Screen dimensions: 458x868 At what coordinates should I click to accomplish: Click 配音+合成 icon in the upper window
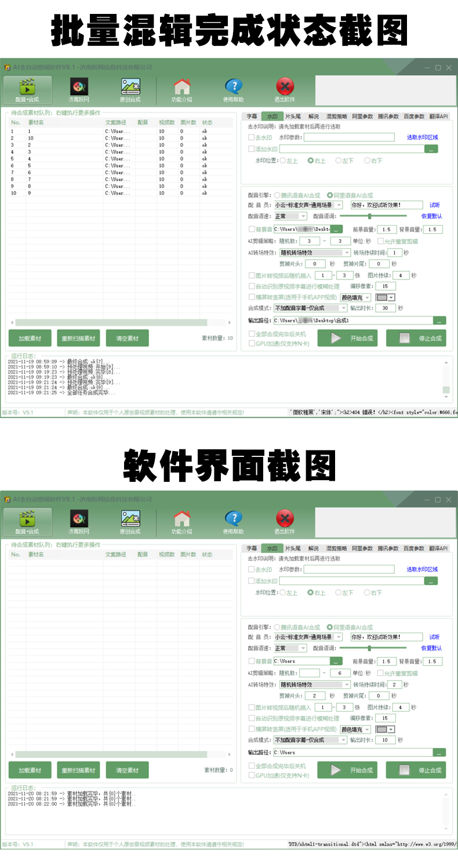(x=27, y=89)
